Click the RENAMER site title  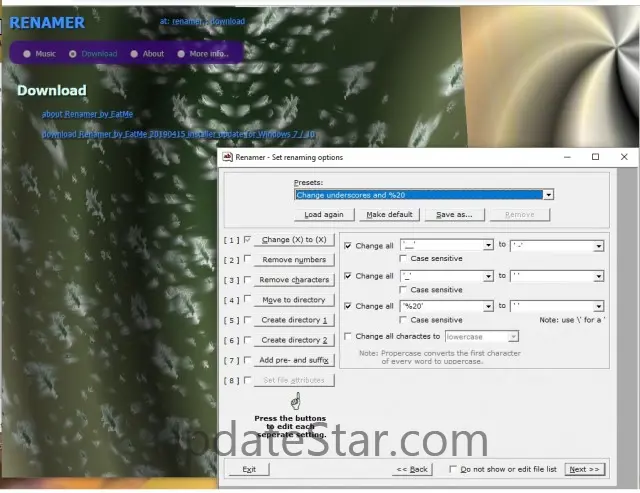47,22
